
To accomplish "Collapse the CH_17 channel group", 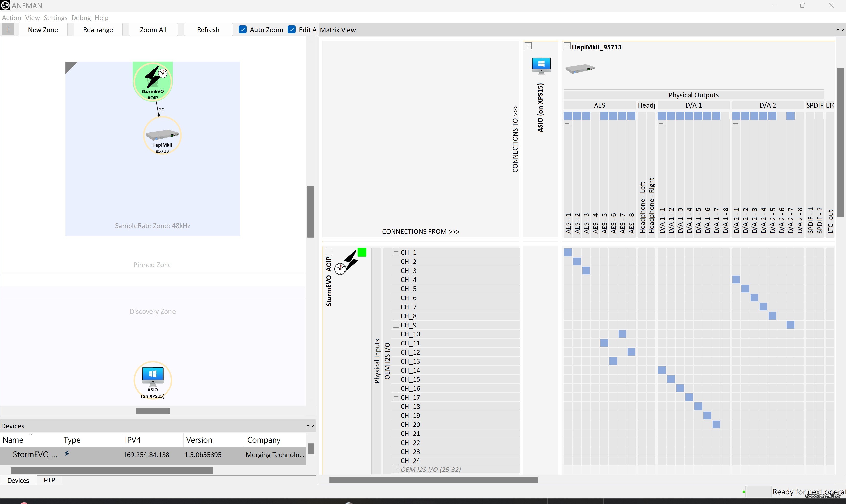I will [396, 397].
